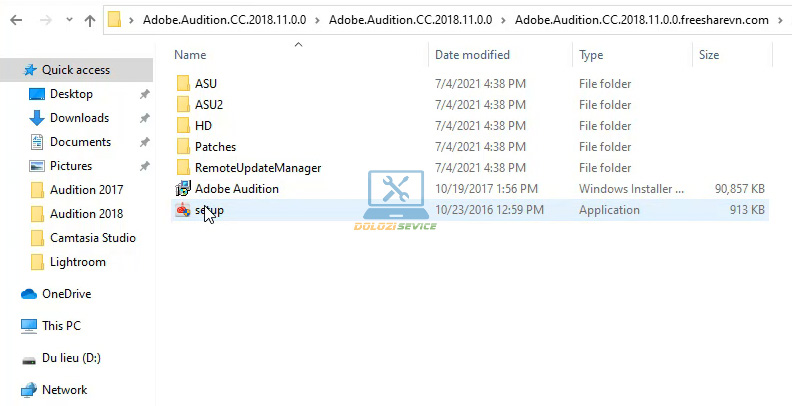Click the Adobe Audition file name
Screen dimensions: 792x406
click(236, 188)
